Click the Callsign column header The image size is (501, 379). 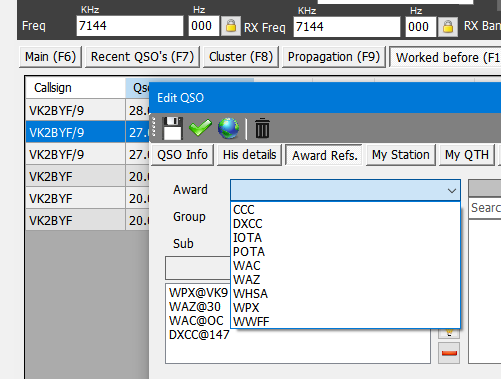76,88
